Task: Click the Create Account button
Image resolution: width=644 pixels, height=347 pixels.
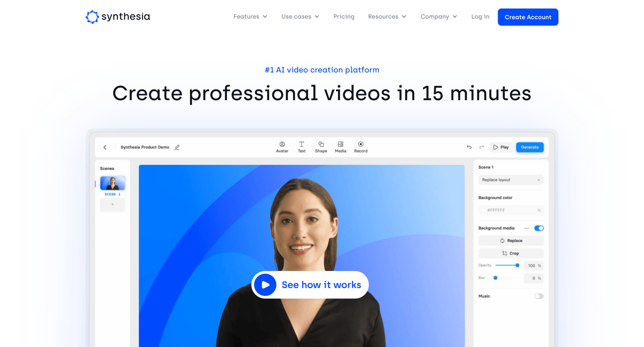Action: coord(528,17)
